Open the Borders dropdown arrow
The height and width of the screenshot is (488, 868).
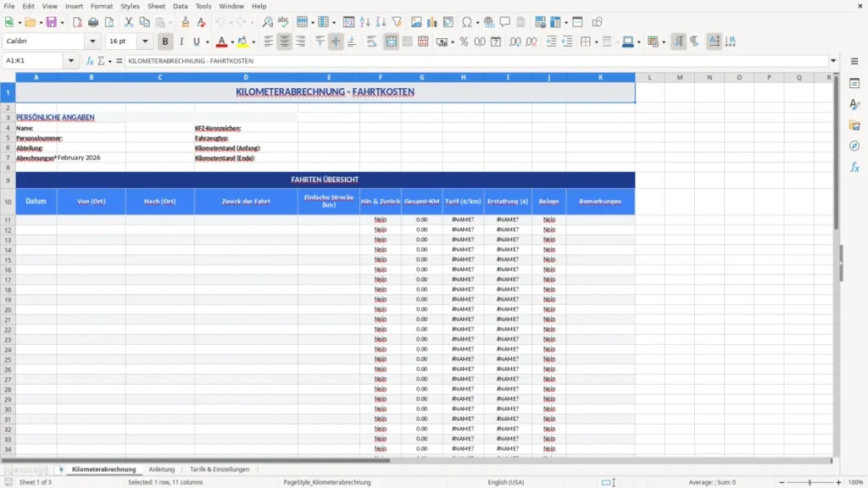[596, 42]
